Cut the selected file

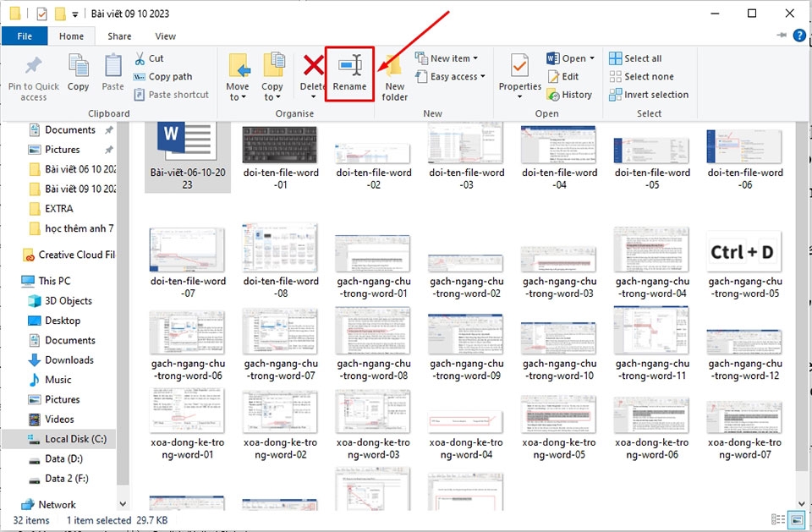pyautogui.click(x=149, y=58)
